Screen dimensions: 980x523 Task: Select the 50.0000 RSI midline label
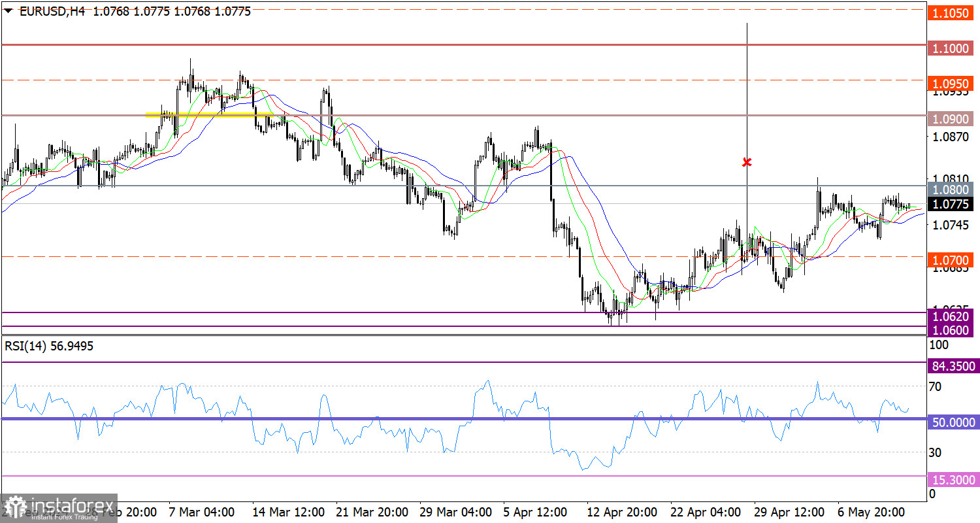click(x=954, y=423)
